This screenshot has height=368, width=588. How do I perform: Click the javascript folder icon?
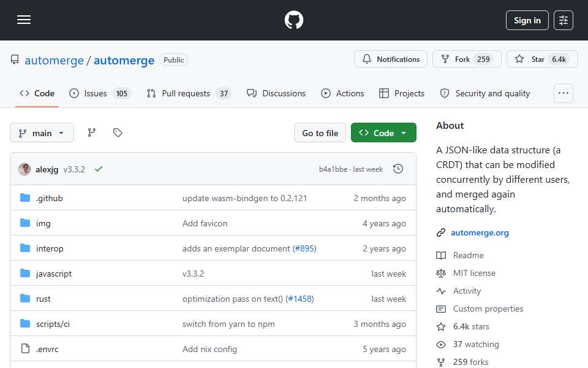25,273
